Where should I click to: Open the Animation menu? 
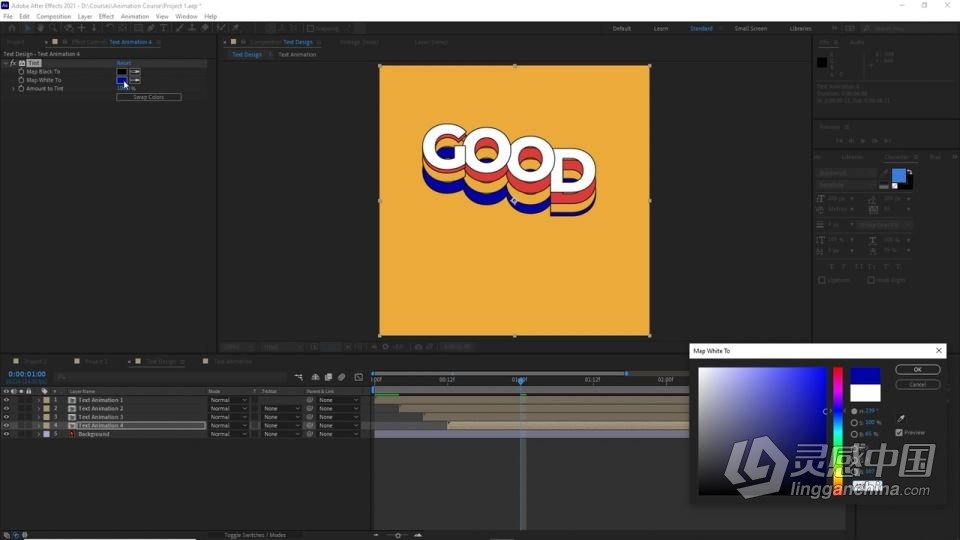pos(135,17)
